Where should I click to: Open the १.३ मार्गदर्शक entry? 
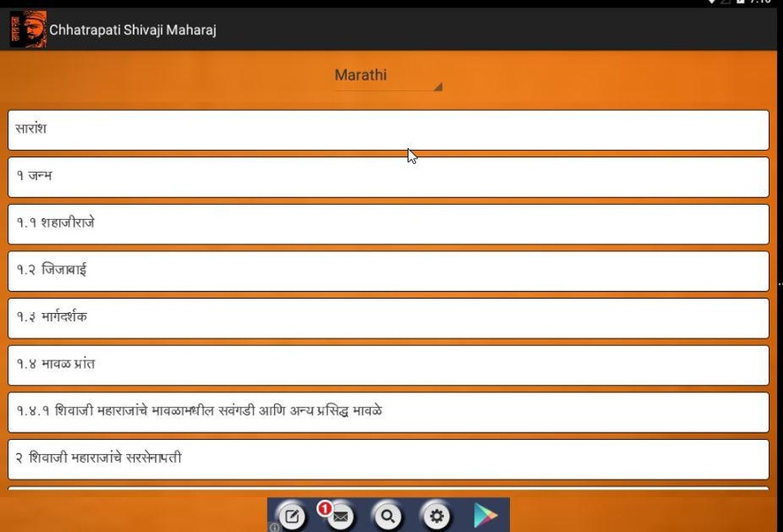pos(388,318)
